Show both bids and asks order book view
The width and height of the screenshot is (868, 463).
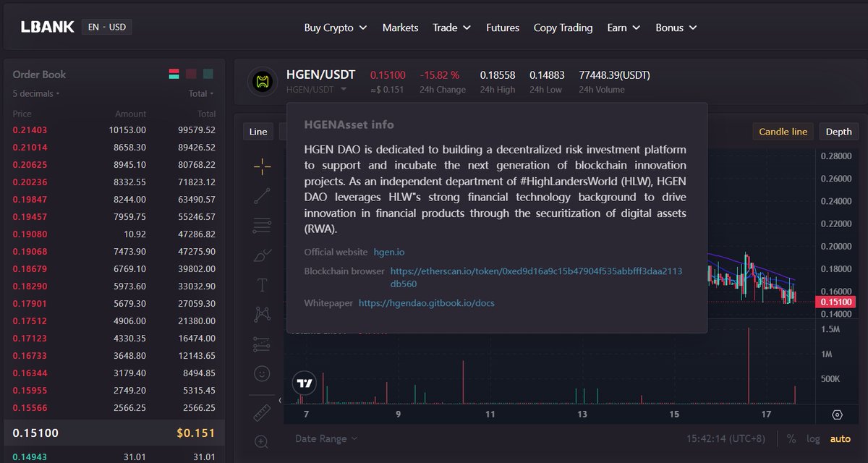tap(174, 74)
